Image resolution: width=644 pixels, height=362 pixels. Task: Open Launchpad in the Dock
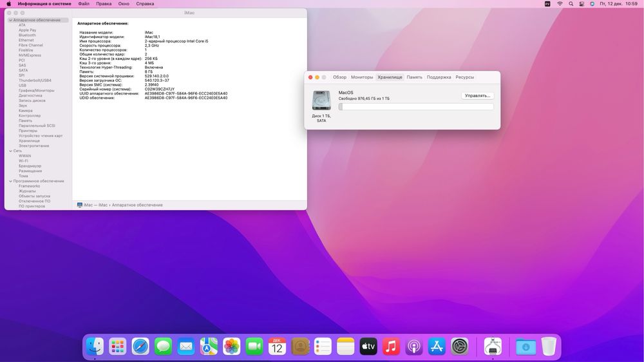[118, 347]
